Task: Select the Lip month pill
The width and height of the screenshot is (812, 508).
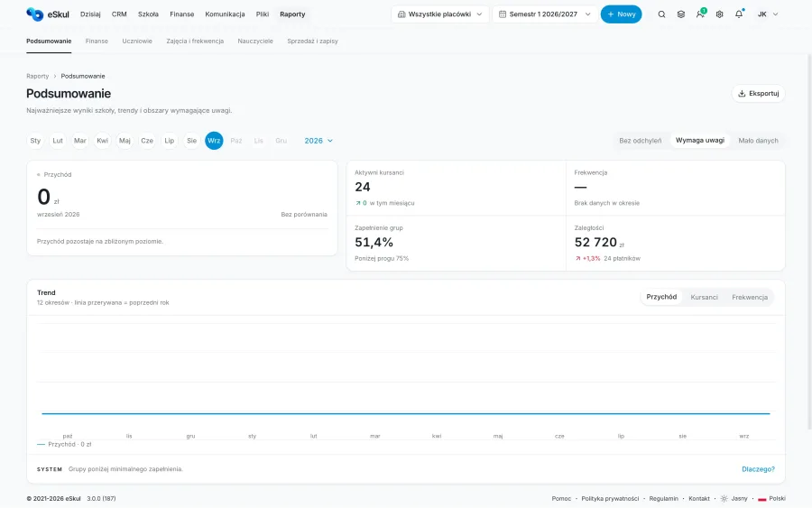Action: pyautogui.click(x=170, y=141)
